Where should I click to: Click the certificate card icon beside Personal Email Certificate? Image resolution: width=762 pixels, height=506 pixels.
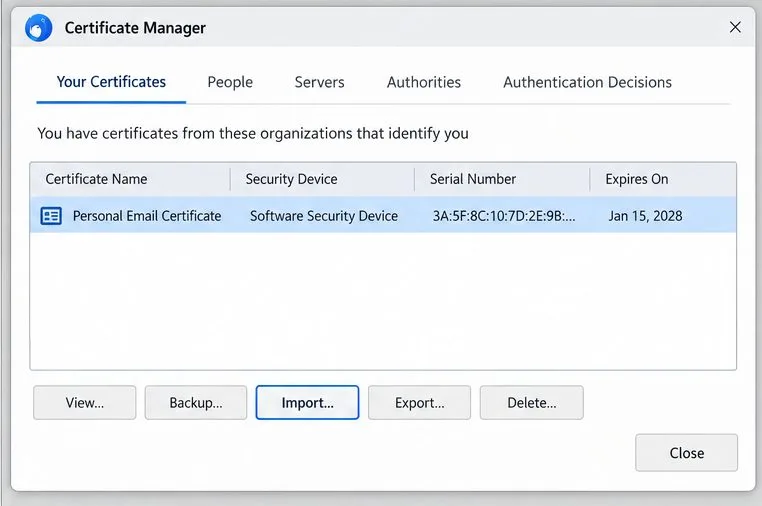[x=51, y=216]
